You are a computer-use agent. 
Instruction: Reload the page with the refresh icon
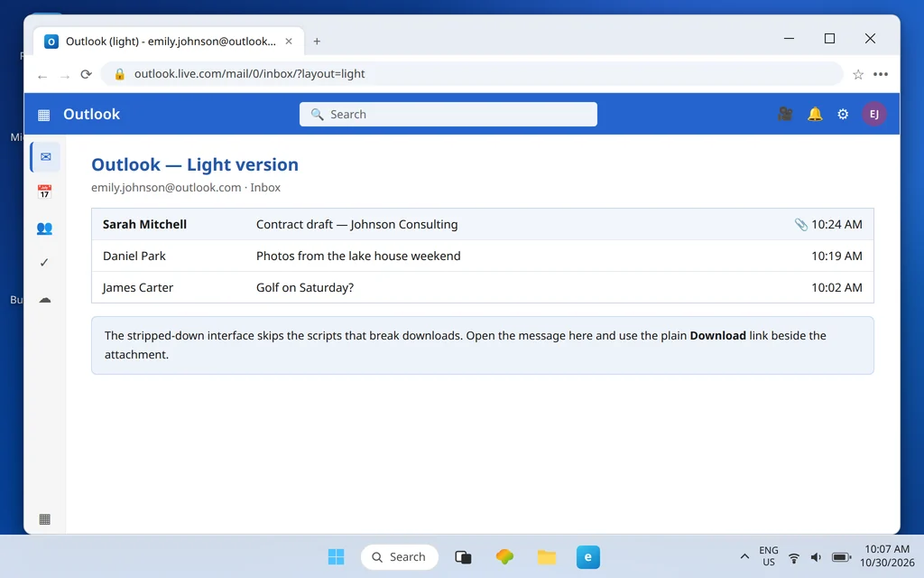pyautogui.click(x=86, y=74)
